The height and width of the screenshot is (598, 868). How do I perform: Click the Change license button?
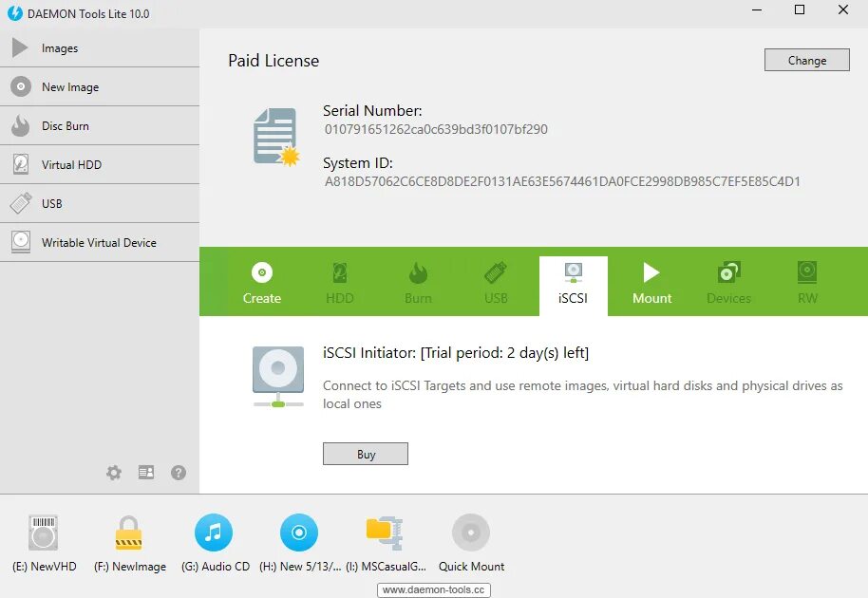tap(806, 60)
